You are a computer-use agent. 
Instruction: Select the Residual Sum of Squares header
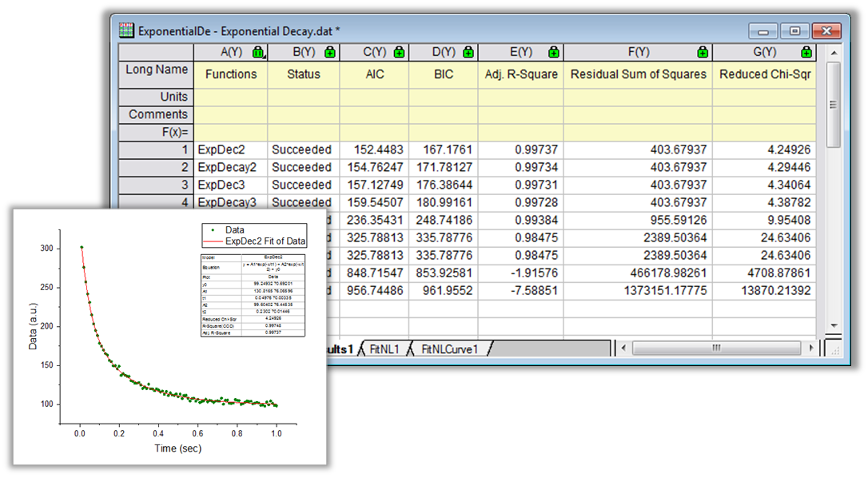pos(637,74)
